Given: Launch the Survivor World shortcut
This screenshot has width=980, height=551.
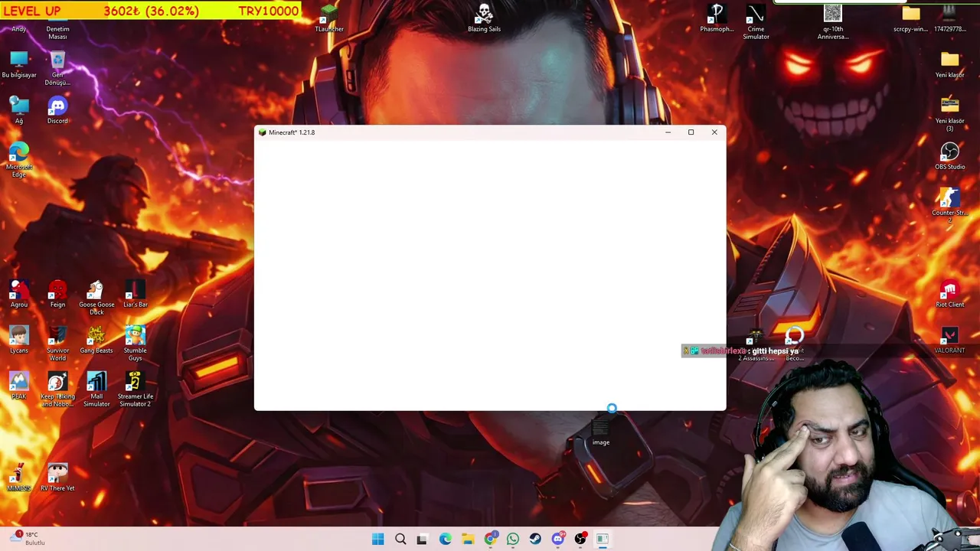Looking at the screenshot, I should click(x=57, y=343).
